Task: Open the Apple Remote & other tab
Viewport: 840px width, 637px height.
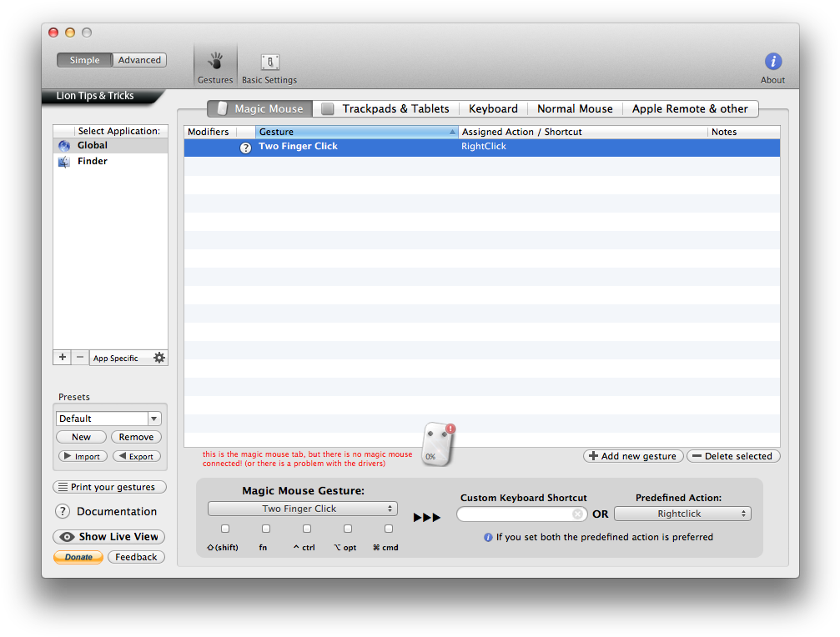Action: (x=690, y=108)
